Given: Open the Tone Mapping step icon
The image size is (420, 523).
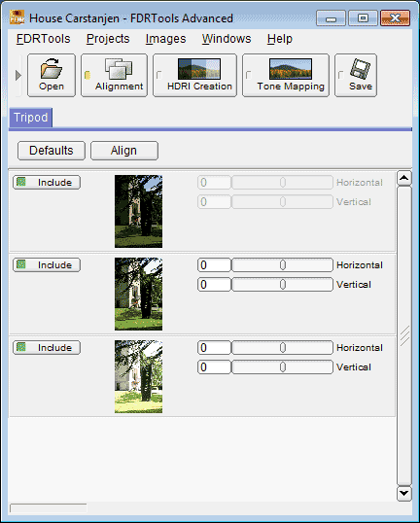Looking at the screenshot, I should (x=291, y=69).
